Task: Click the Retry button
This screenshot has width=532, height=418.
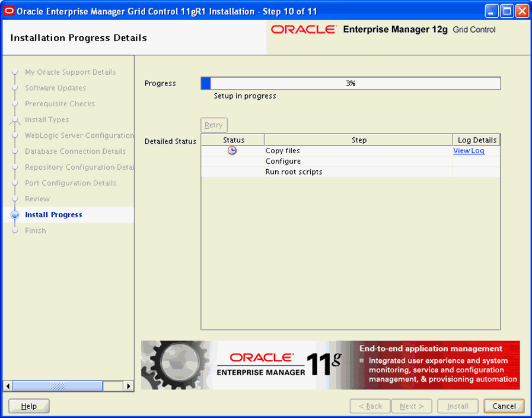Action: pyautogui.click(x=214, y=125)
